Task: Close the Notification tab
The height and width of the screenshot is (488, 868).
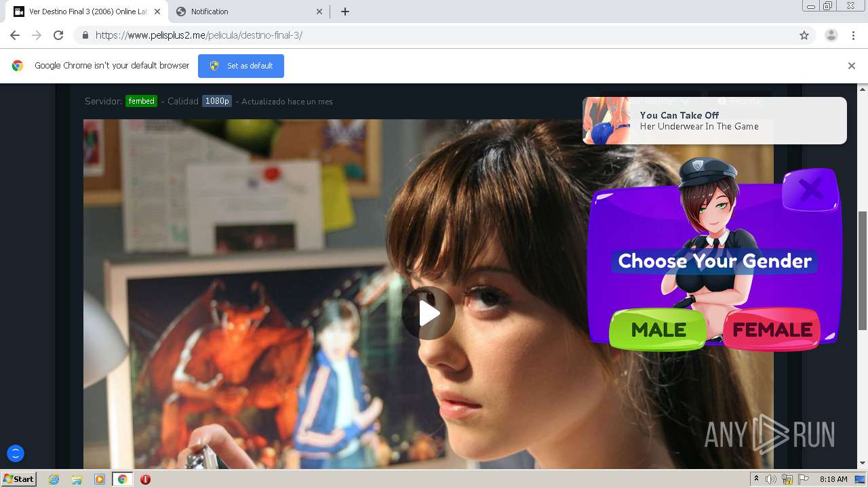Action: [x=319, y=12]
